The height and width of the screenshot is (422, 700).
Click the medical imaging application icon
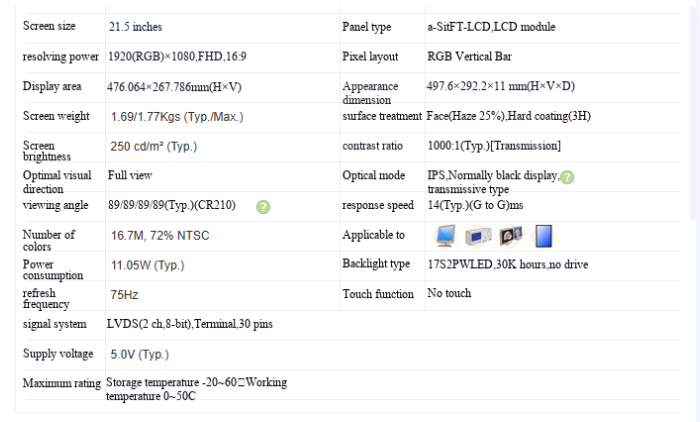tap(511, 235)
